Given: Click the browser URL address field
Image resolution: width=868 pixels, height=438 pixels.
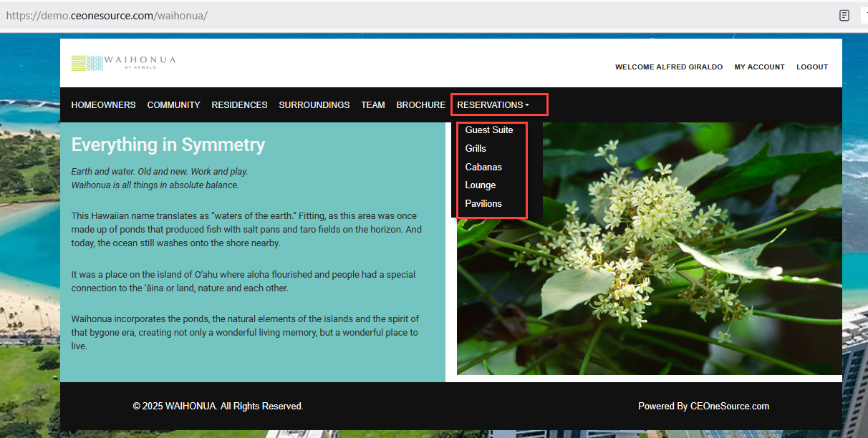Looking at the screenshot, I should pyautogui.click(x=358, y=16).
